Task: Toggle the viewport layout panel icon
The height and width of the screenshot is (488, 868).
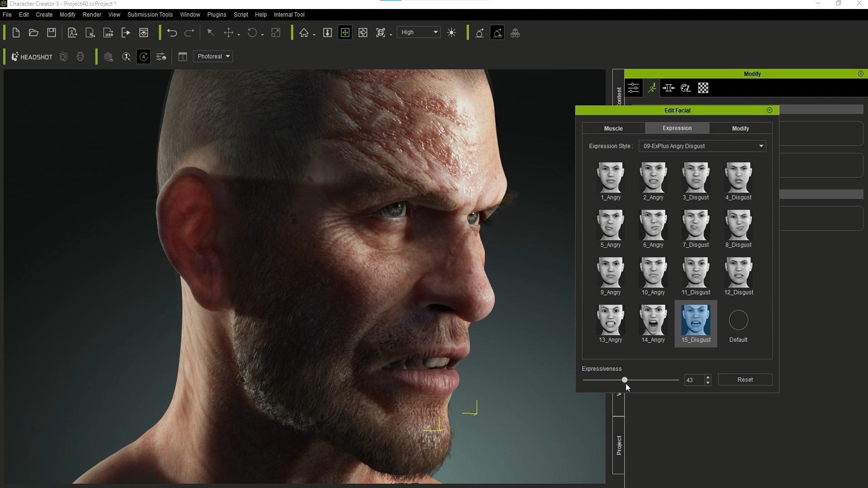Action: [183, 56]
